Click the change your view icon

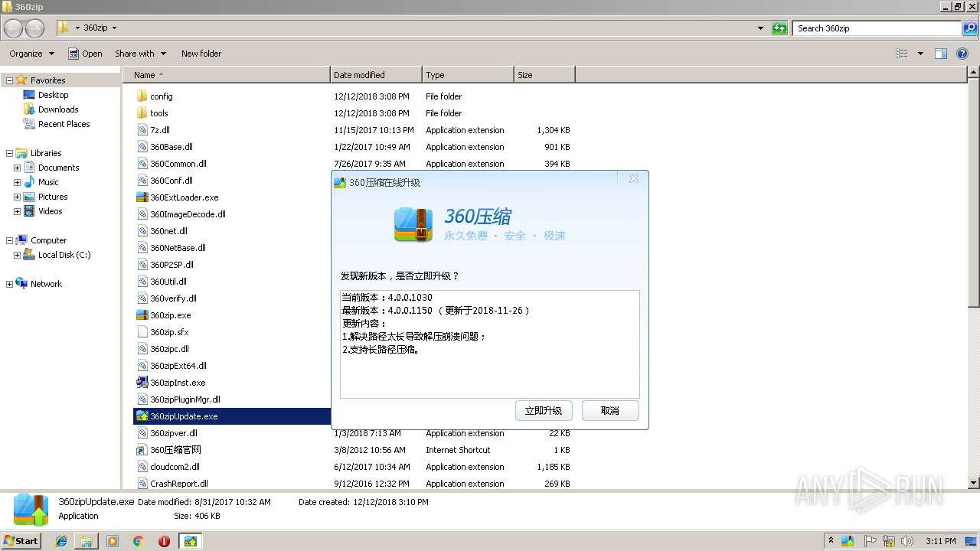click(902, 54)
